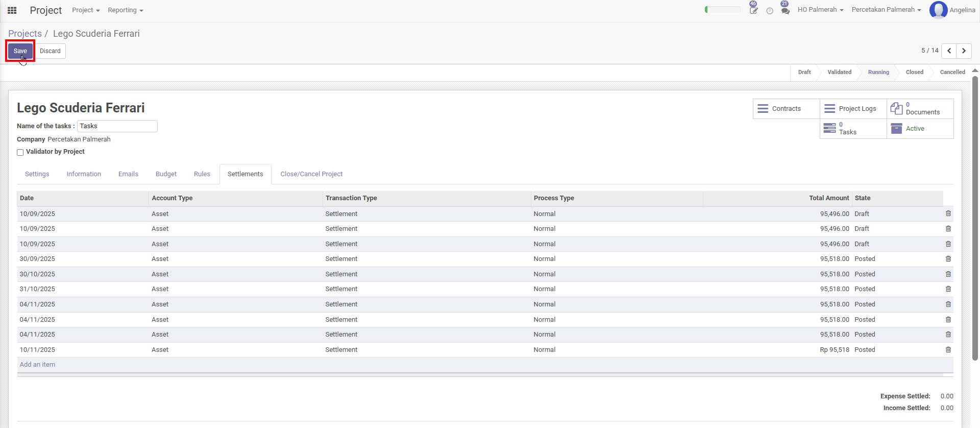Open the chat messages icon

tap(785, 10)
